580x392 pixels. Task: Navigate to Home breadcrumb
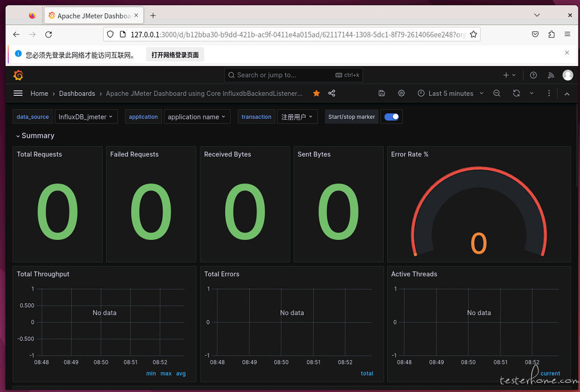pyautogui.click(x=39, y=93)
